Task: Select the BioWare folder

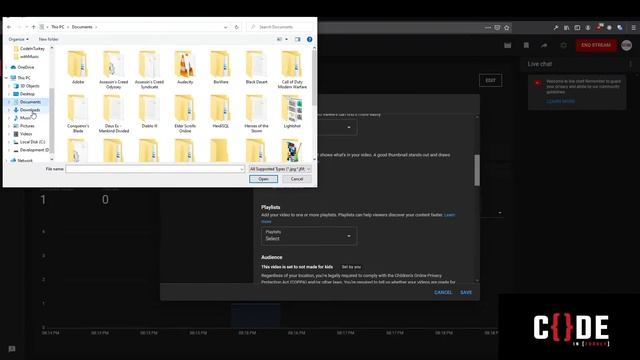Action: coord(220,67)
